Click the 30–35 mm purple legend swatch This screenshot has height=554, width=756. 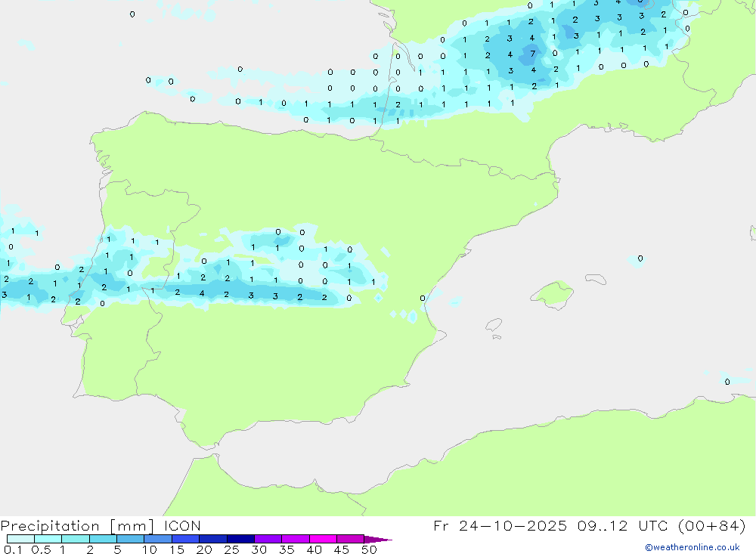pyautogui.click(x=268, y=539)
